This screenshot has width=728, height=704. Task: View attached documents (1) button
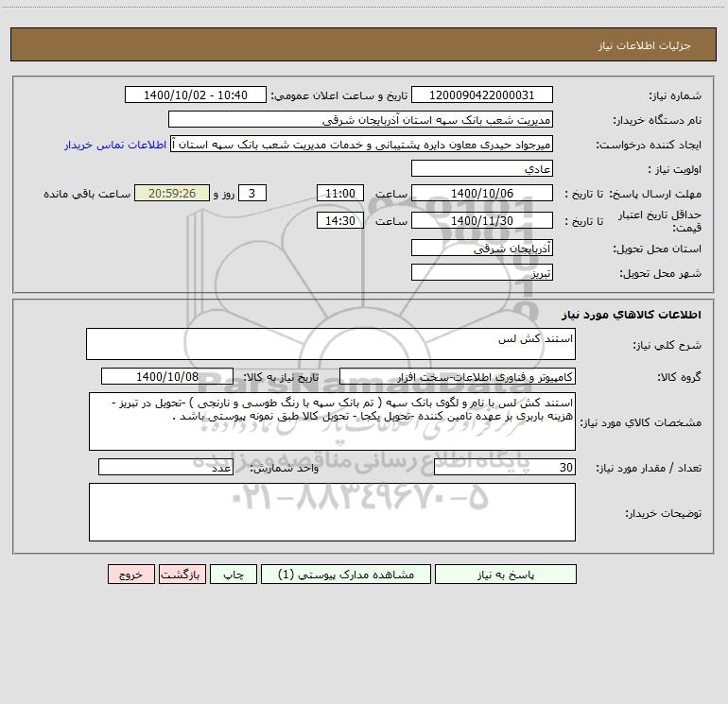(346, 574)
